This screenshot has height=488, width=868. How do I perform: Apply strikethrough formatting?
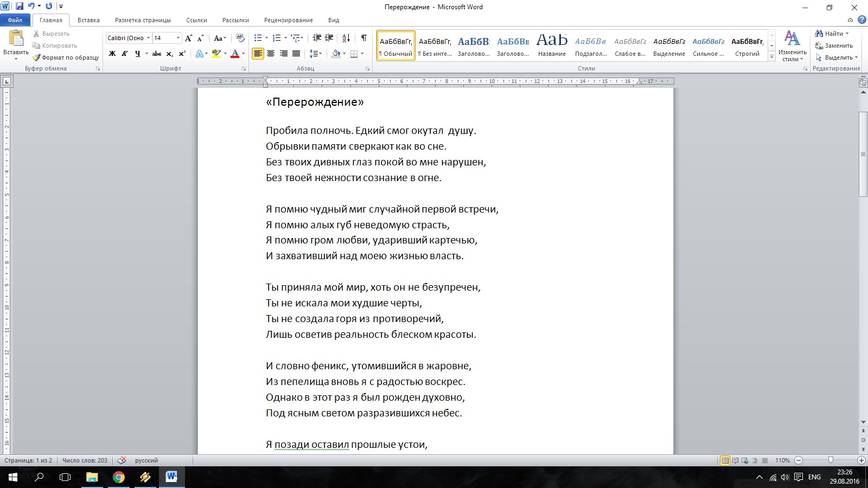[157, 54]
